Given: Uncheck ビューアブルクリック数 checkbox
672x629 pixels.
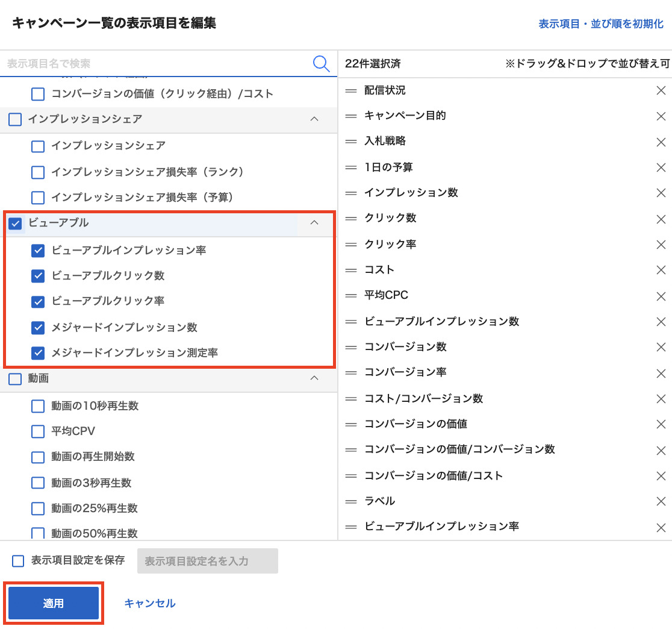Looking at the screenshot, I should 38,276.
